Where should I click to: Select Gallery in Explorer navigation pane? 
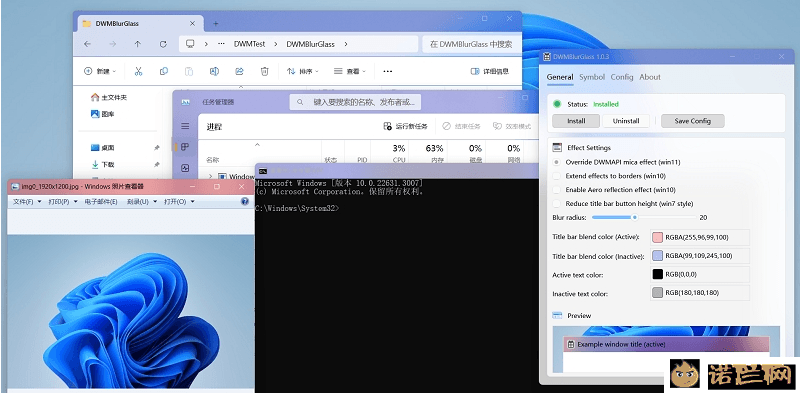(103, 114)
